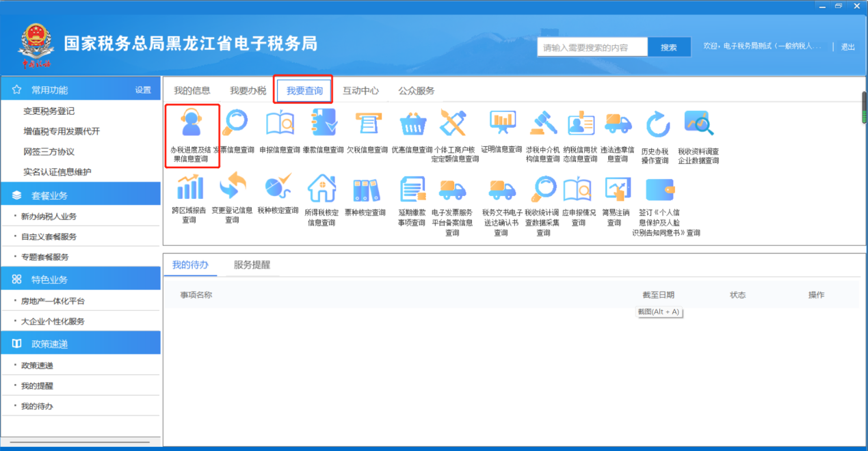Screen dimensions: 868x451
Task: Expand the 政策速递 section header
Action: coord(81,344)
